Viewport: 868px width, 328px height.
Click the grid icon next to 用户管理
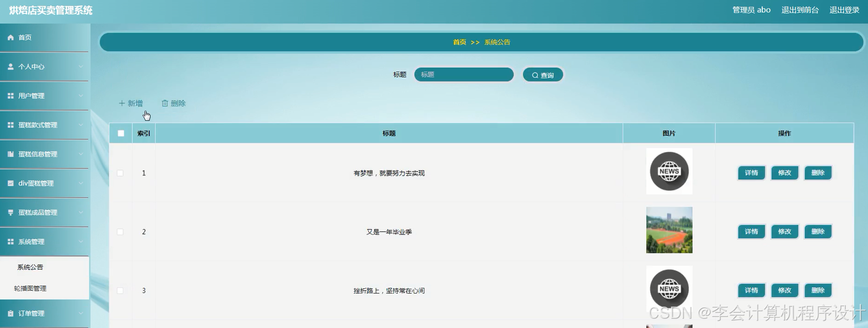11,96
